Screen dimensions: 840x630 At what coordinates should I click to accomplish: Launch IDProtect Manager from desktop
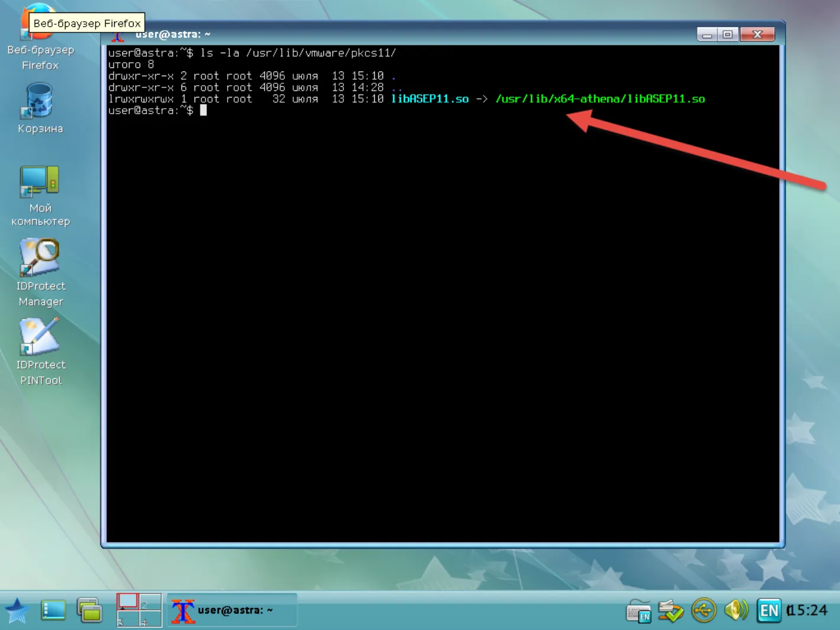pos(40,273)
